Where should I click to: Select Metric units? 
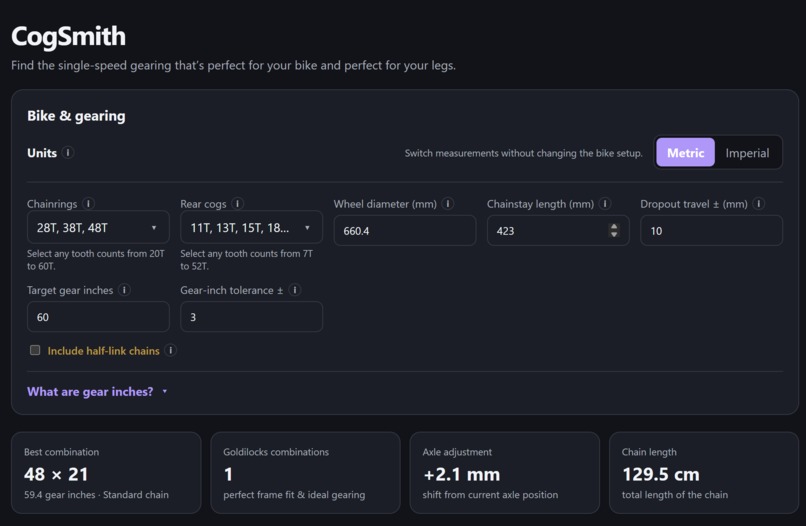(x=685, y=153)
